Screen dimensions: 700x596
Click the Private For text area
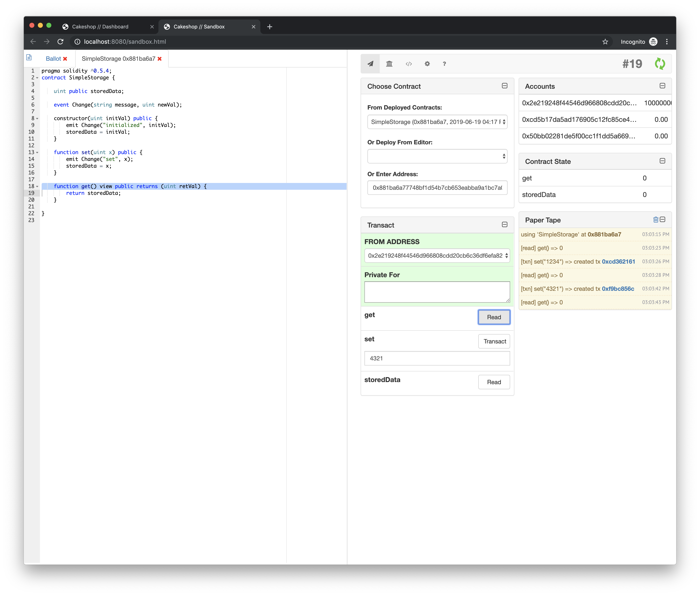click(x=437, y=292)
